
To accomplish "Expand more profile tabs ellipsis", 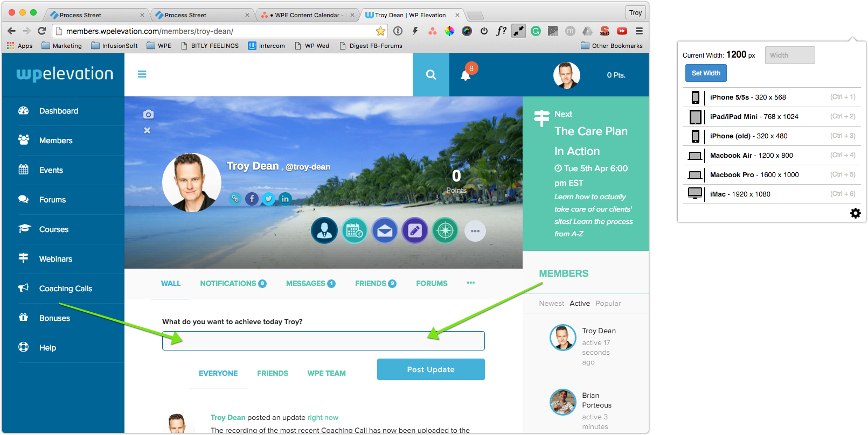I will pos(470,283).
